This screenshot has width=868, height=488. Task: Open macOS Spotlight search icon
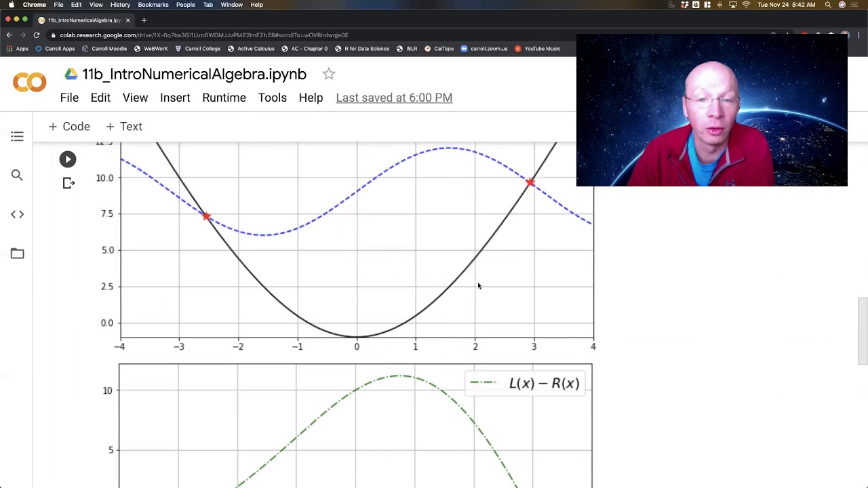coord(828,5)
